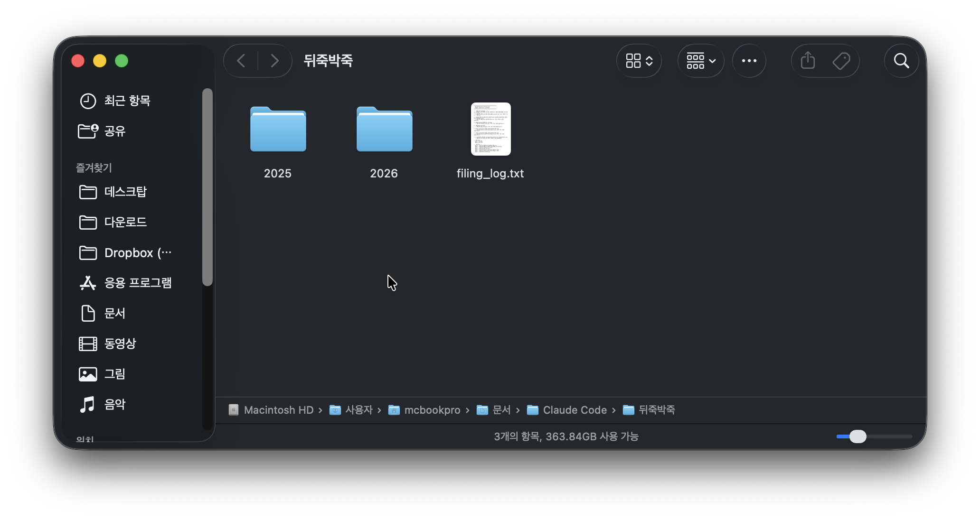Select Movies (동영상) in sidebar
Viewport: 980px width, 520px height.
120,344
